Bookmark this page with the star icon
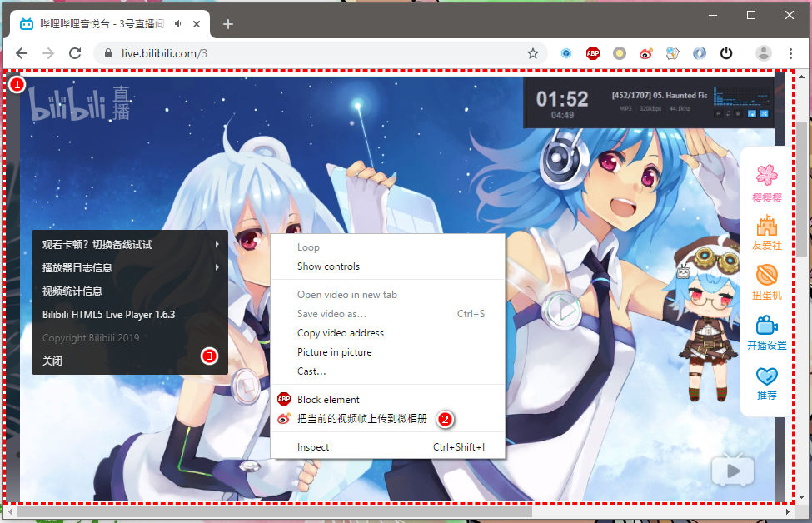 coord(533,53)
